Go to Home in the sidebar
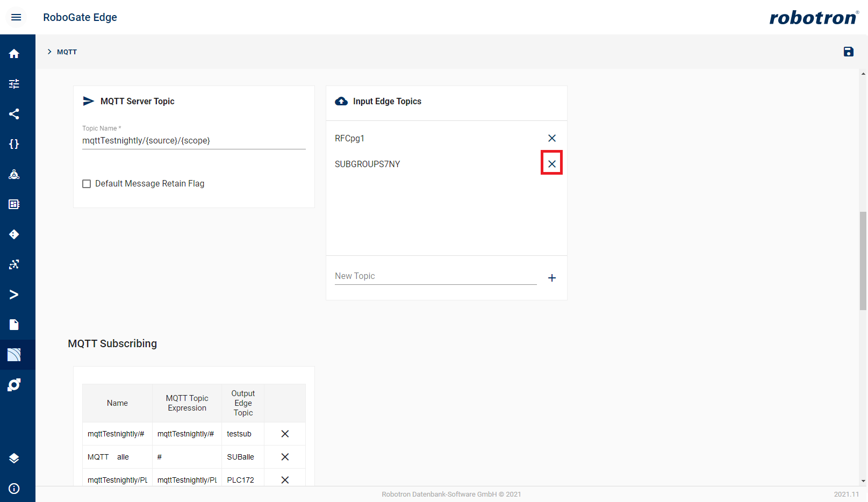The image size is (868, 502). 15,54
